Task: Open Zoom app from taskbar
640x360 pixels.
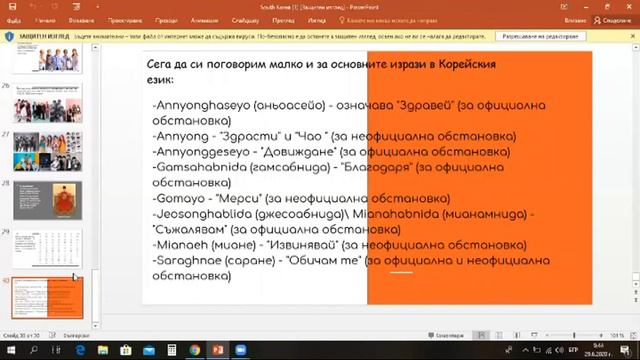Action: pos(241,350)
